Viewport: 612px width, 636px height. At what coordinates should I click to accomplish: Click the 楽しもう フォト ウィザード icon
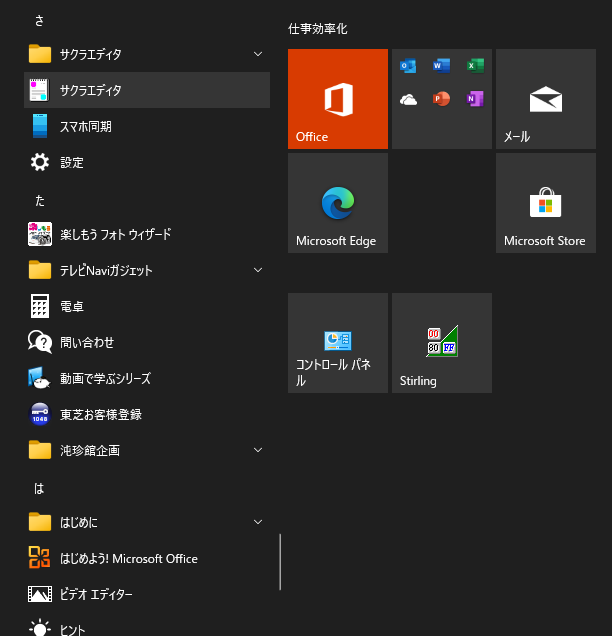coord(40,234)
